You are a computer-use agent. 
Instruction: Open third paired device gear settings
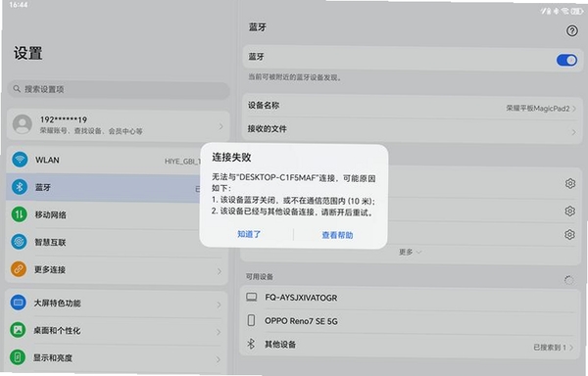point(569,234)
